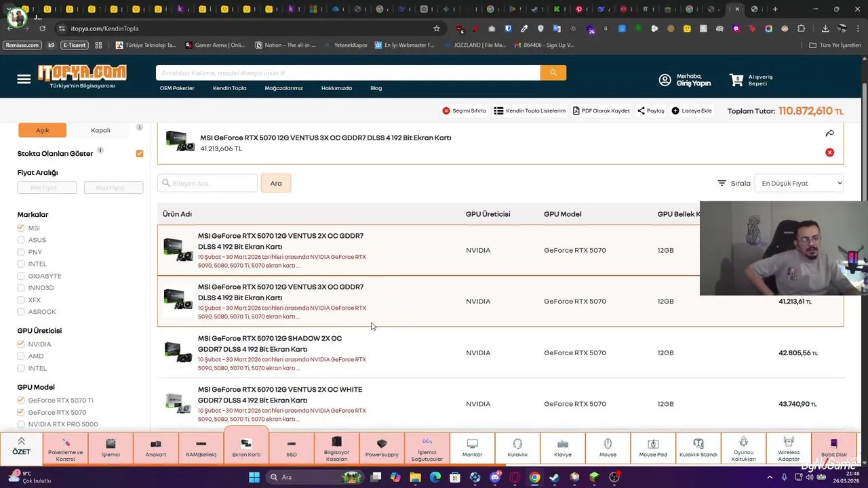Click the info icon beside Stokta Olanları Göster
868x488 pixels.
pyautogui.click(x=100, y=150)
